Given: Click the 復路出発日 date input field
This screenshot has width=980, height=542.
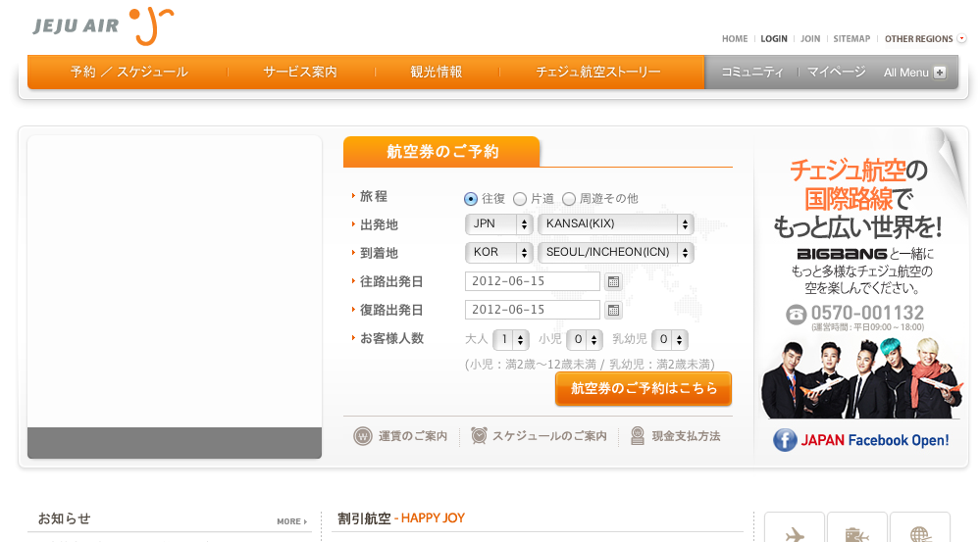Looking at the screenshot, I should (x=533, y=310).
